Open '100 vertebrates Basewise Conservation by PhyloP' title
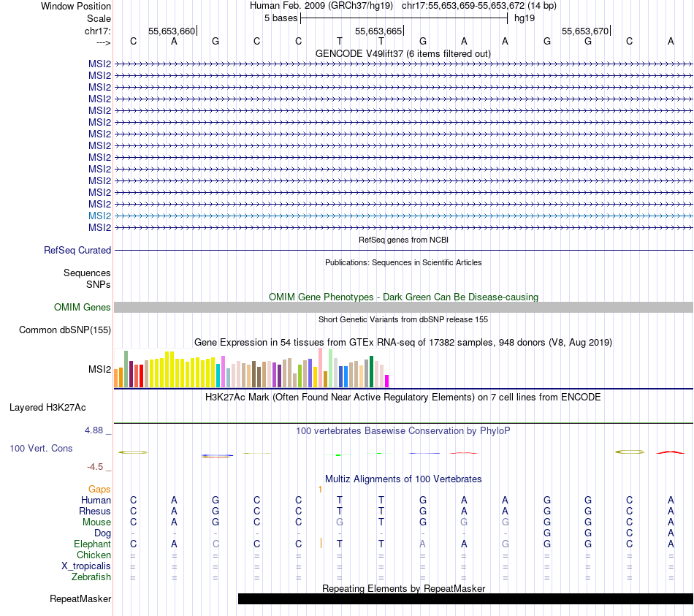Screen dimensions: 694x616 (x=403, y=431)
